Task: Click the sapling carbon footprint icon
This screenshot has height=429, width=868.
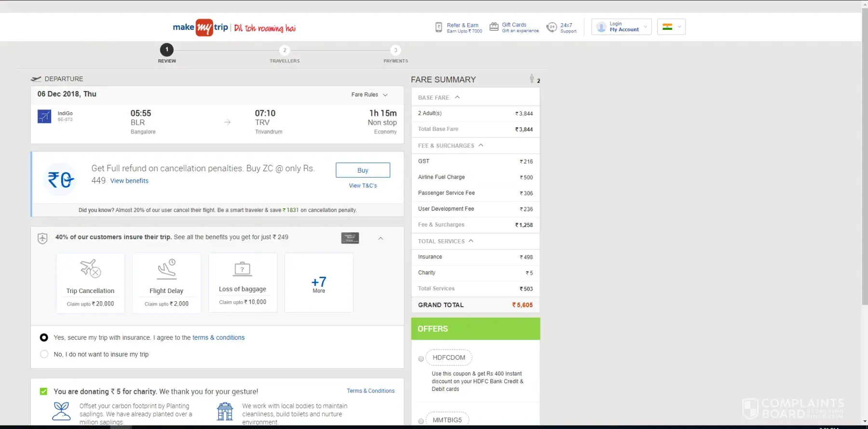Action: (x=62, y=411)
